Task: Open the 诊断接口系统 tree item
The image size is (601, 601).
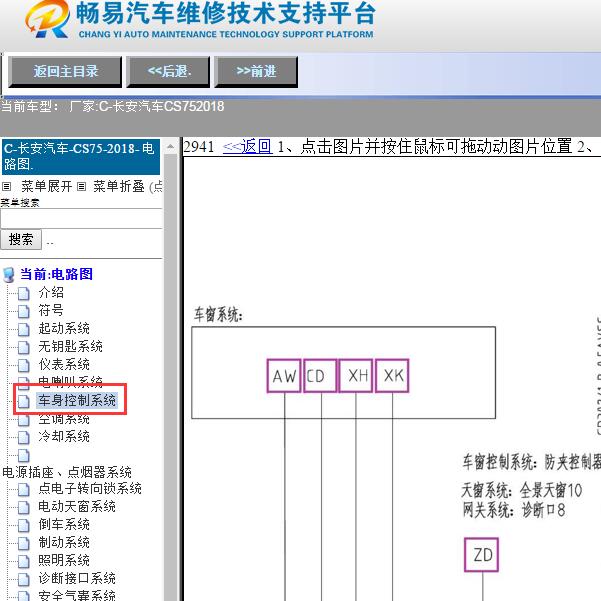Action: click(77, 579)
